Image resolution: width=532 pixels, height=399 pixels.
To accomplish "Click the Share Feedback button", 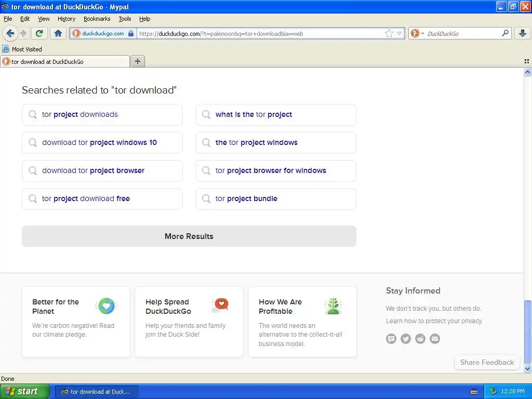I will click(x=487, y=362).
